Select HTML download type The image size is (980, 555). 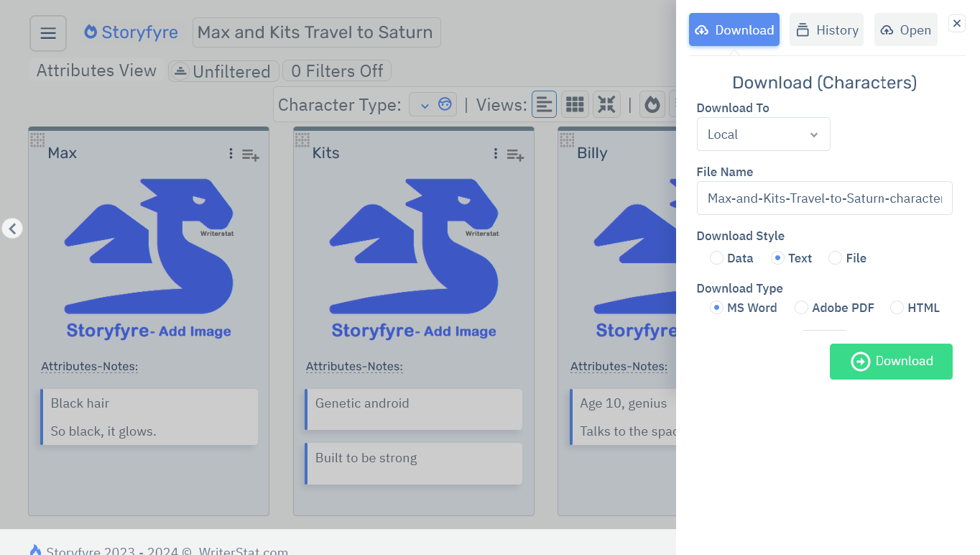[897, 307]
